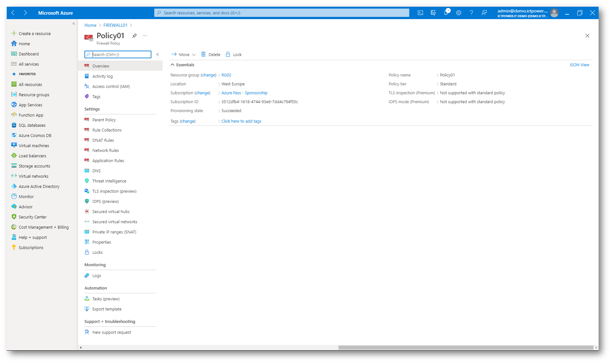612x364 pixels.
Task: Navigate to FIREWALL01 breadcrumb
Action: (x=115, y=25)
